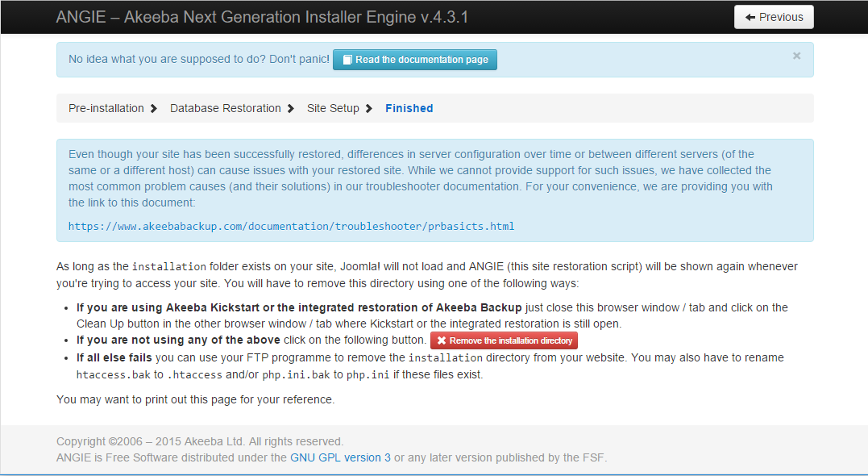The height and width of the screenshot is (476, 868).
Task: Click "If all else fails" bold text
Action: pos(114,357)
